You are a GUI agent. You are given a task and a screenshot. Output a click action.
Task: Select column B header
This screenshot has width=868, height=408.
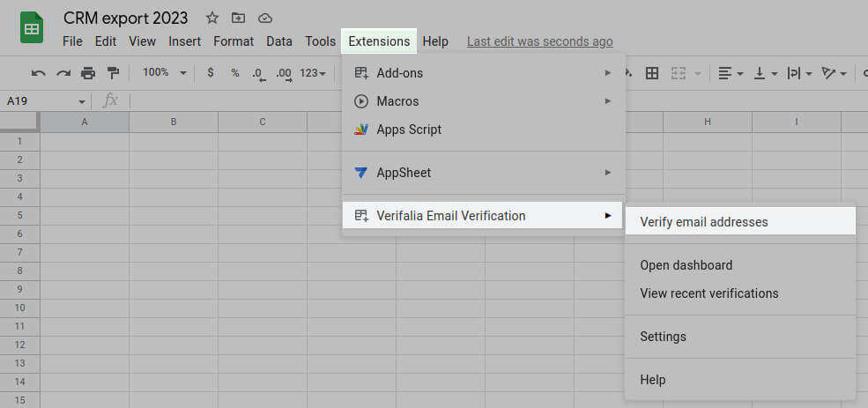pos(174,122)
